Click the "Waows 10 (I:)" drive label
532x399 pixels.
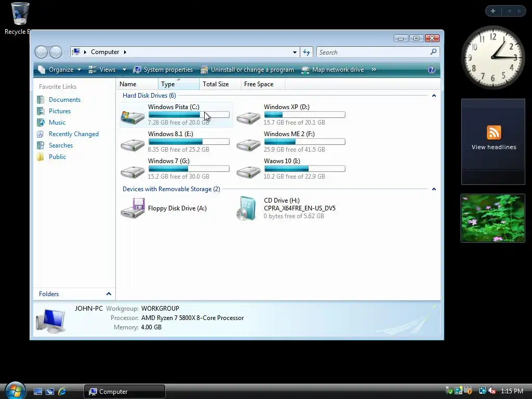tap(282, 161)
